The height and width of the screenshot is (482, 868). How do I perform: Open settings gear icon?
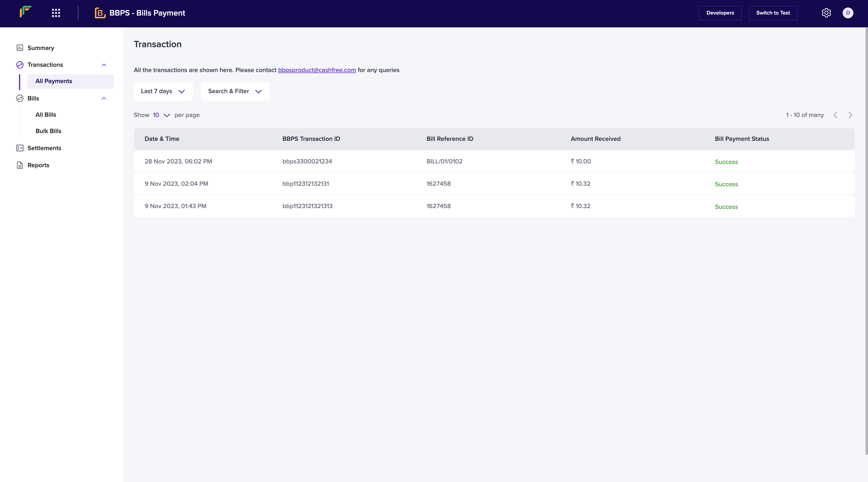(x=826, y=13)
